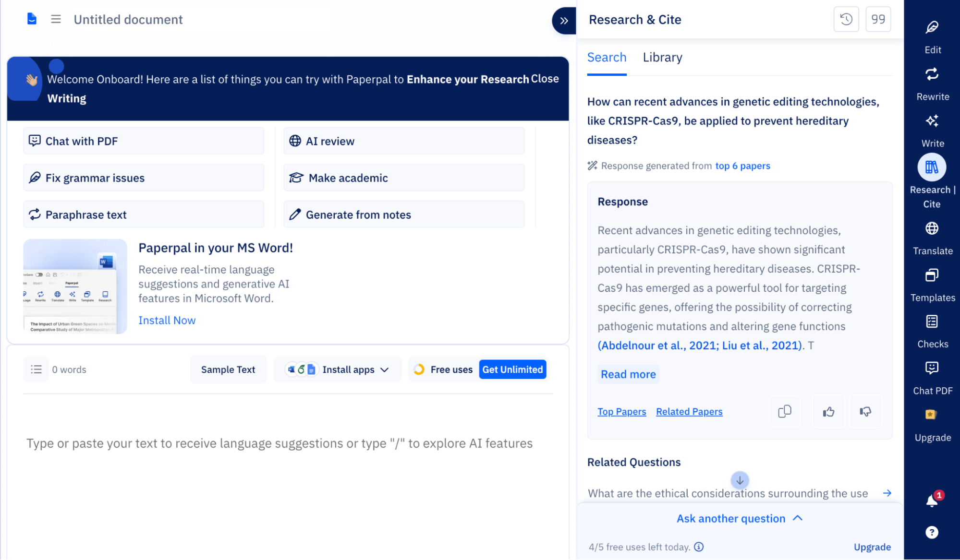The height and width of the screenshot is (560, 960).
Task: Expand the Install apps dropdown
Action: [x=337, y=369]
